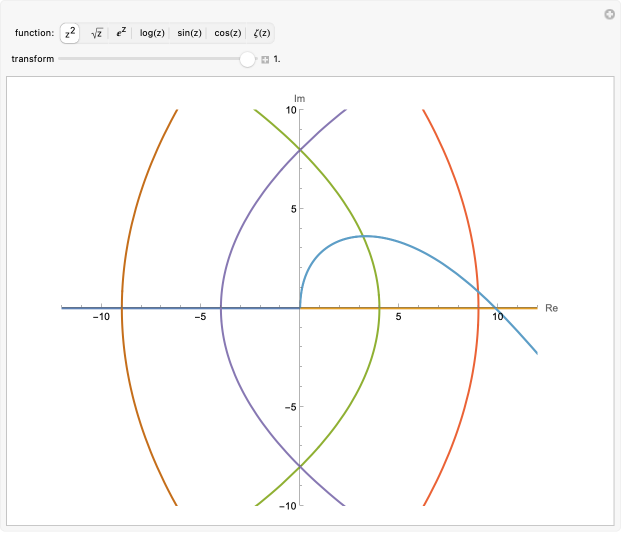Click the middle of the transform slider track
The width and height of the screenshot is (621, 533).
click(153, 59)
